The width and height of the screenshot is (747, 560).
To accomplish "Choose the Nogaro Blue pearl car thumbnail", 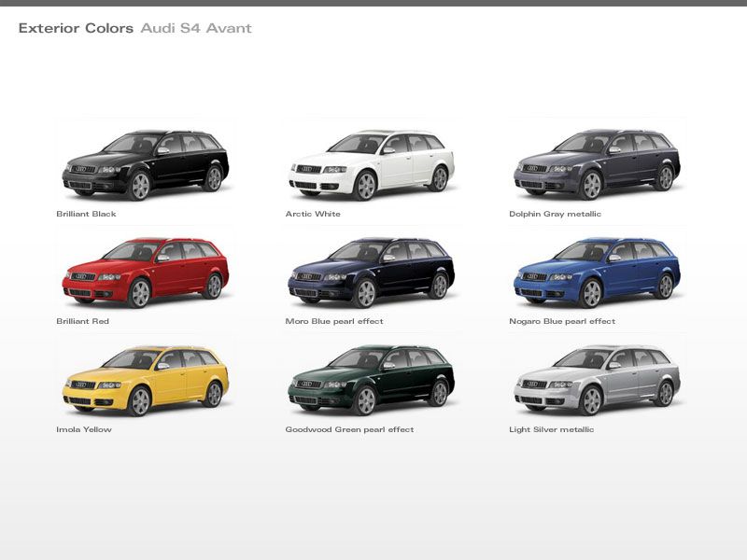I will pos(597,273).
